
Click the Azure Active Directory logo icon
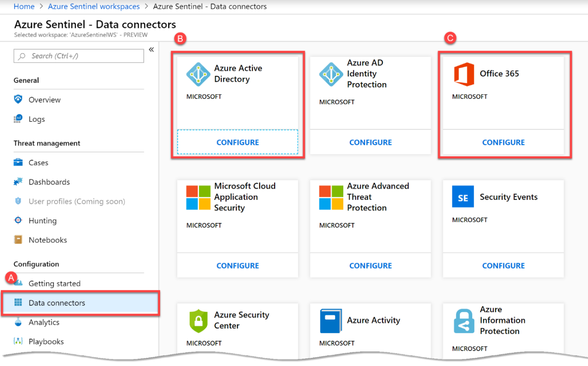click(198, 74)
